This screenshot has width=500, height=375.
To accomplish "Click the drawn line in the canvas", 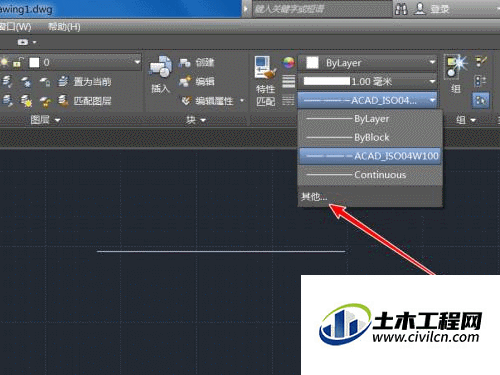I will click(x=221, y=252).
